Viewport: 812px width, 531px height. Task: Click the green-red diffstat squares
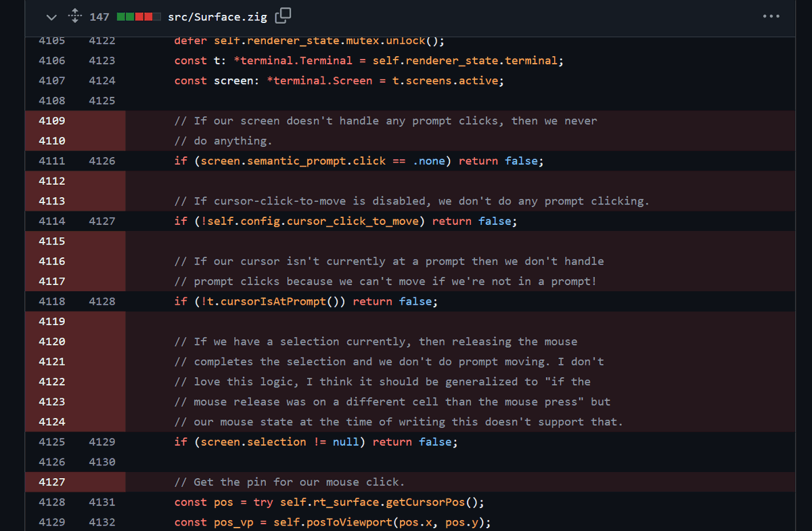pos(139,16)
